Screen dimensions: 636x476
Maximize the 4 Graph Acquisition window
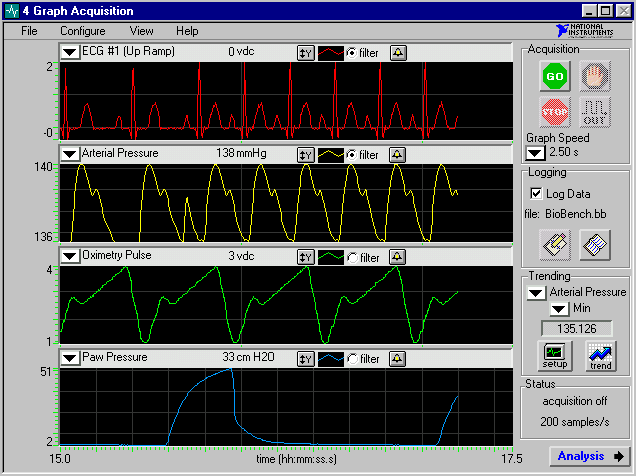pyautogui.click(x=606, y=11)
